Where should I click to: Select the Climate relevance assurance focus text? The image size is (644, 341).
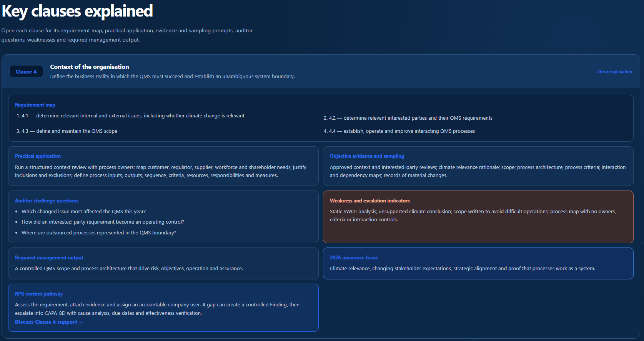(463, 268)
